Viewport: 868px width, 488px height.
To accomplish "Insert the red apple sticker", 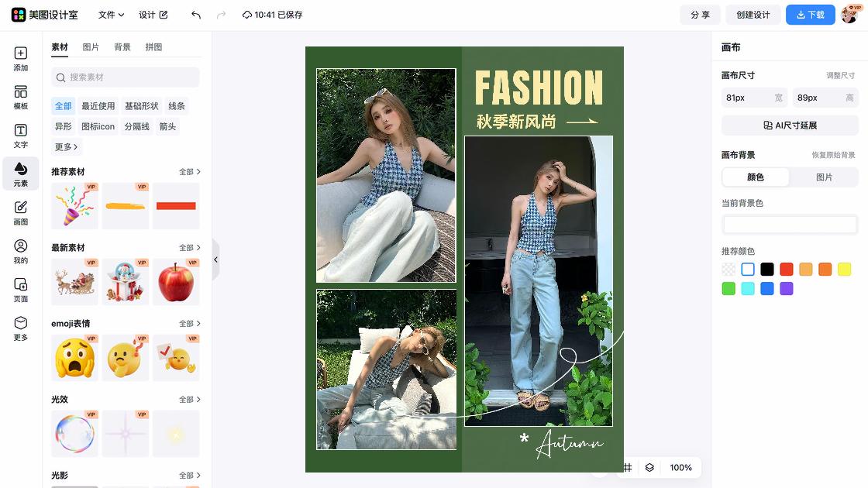I will (x=176, y=282).
